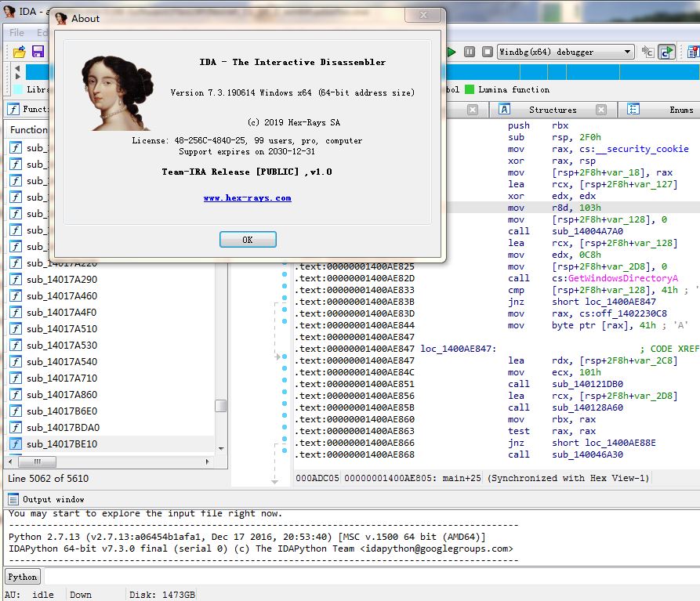700x601 pixels.
Task: Click the open file folder icon
Action: tap(19, 52)
